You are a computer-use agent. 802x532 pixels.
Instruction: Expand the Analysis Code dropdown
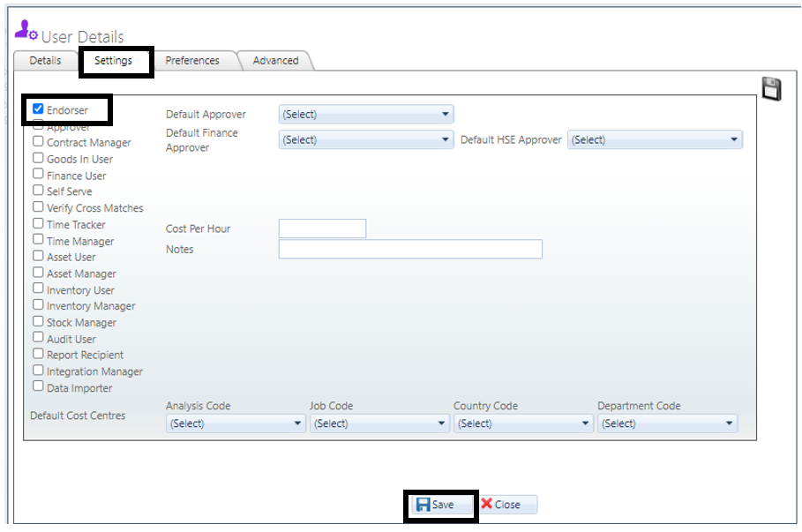[x=236, y=423]
